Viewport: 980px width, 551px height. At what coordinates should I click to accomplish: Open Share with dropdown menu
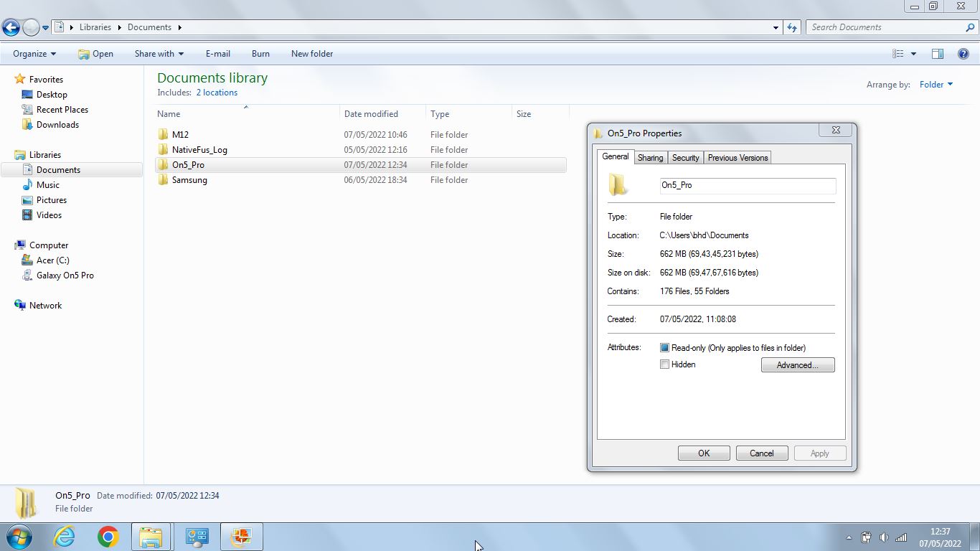click(x=159, y=54)
